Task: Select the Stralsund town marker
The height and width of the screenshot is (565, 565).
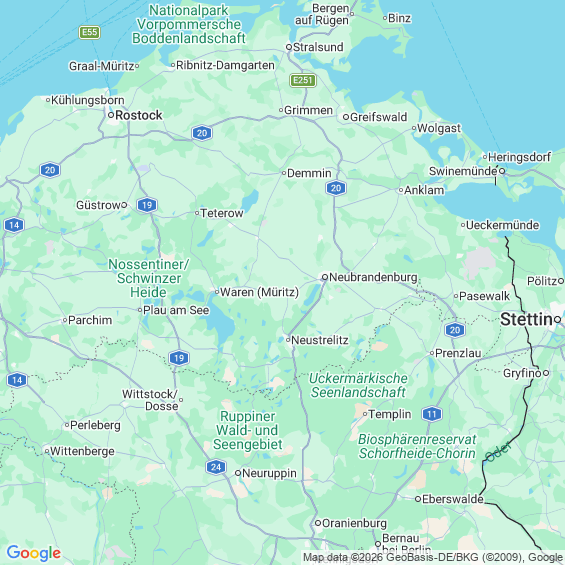Action: 289,47
